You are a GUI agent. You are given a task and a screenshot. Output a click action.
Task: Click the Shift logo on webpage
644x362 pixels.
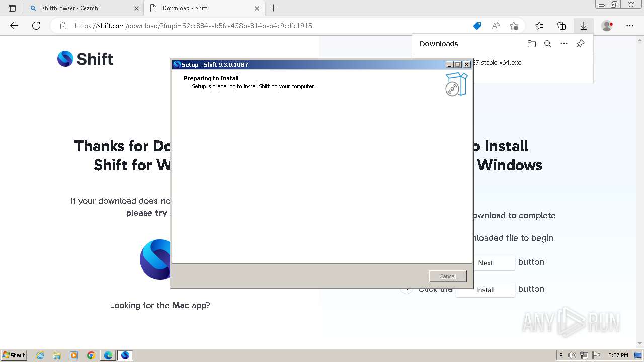[86, 59]
